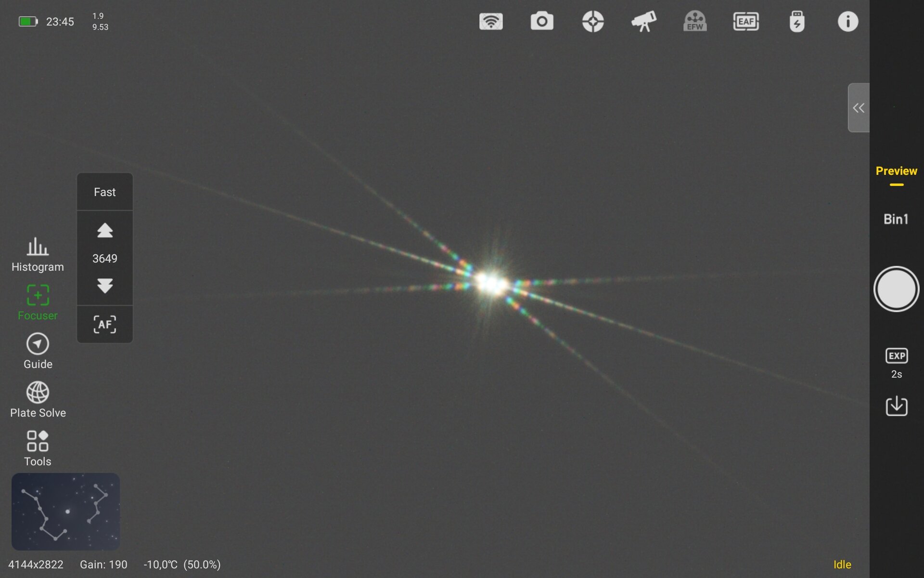Start autofocus with AF button
The height and width of the screenshot is (578, 924).
(104, 324)
